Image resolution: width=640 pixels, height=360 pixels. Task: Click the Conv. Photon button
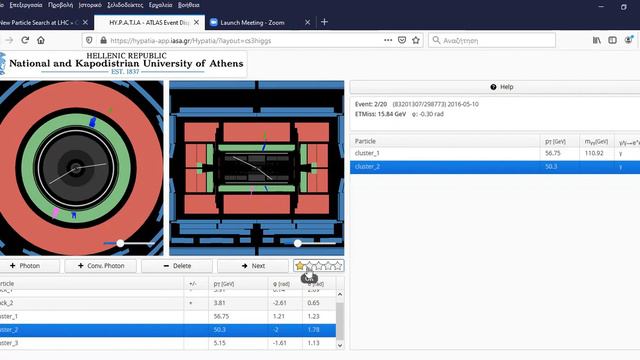[101, 266]
